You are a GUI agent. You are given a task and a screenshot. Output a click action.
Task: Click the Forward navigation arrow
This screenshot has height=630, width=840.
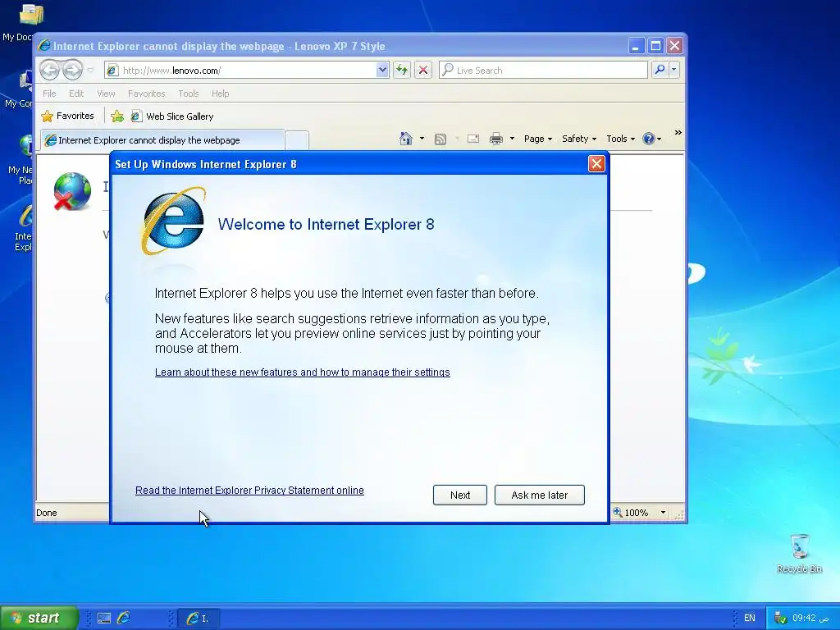[x=72, y=70]
